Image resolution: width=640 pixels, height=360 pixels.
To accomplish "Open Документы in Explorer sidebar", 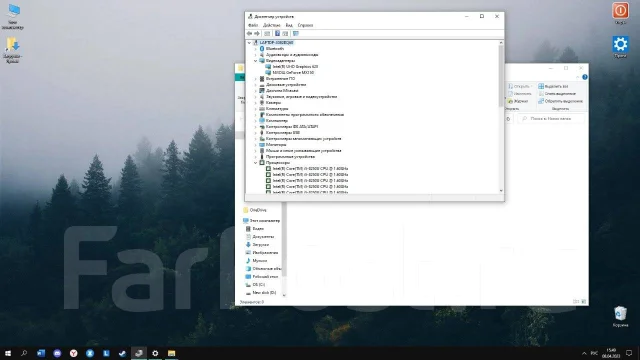I will click(x=260, y=237).
